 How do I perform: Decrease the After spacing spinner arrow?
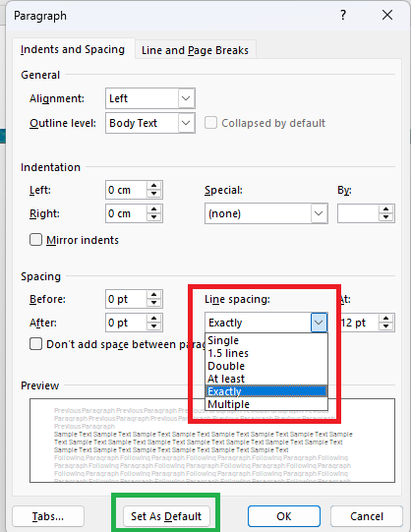[154, 326]
